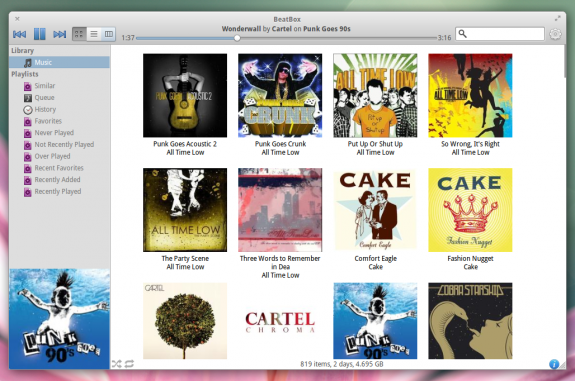Click the elapsed time 1:37
The width and height of the screenshot is (575, 381).
(128, 38)
